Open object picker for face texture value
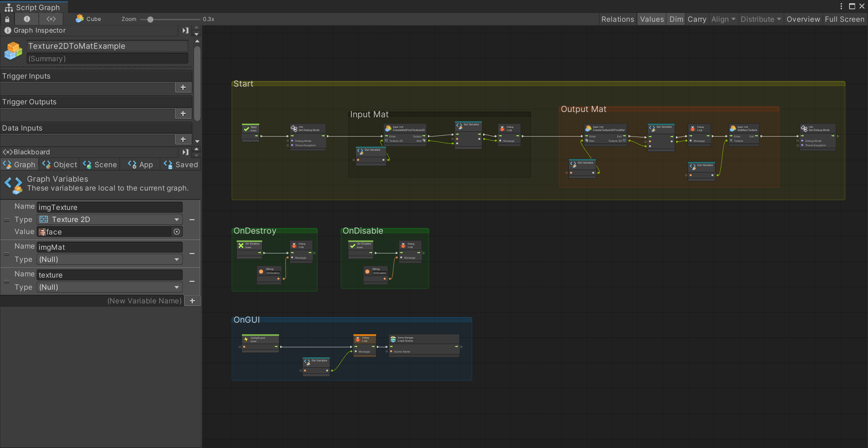 pos(176,232)
